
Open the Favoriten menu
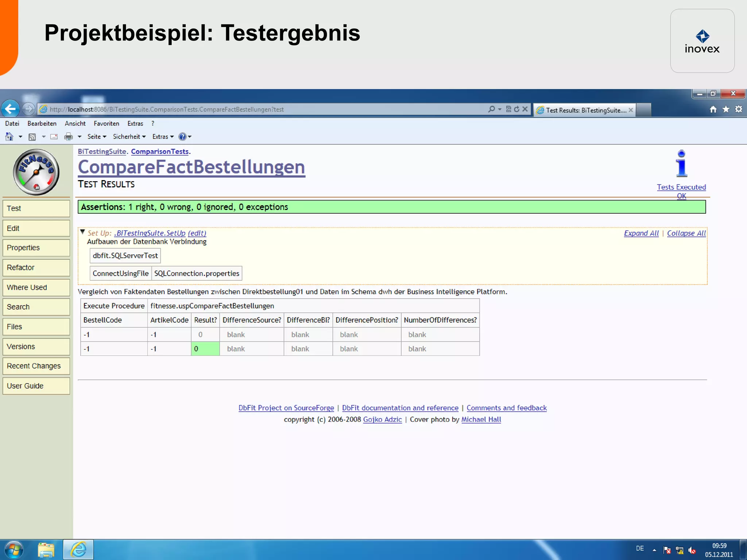(x=106, y=124)
